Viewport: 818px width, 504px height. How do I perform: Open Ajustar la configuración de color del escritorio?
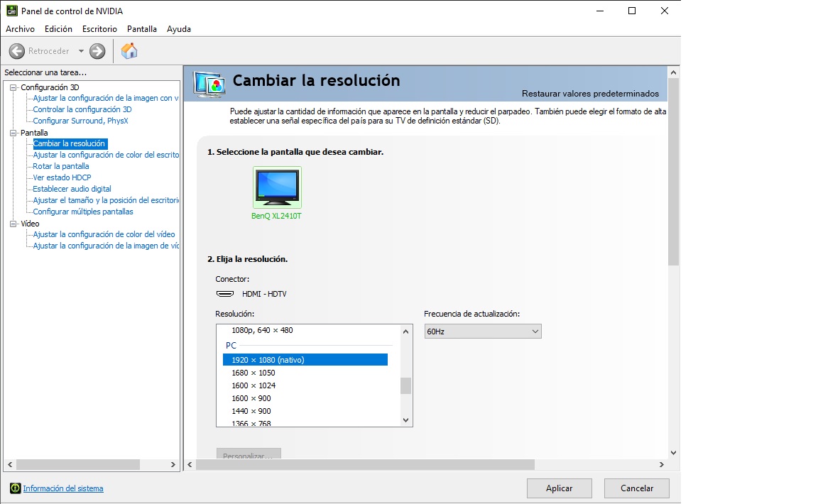[x=106, y=155]
